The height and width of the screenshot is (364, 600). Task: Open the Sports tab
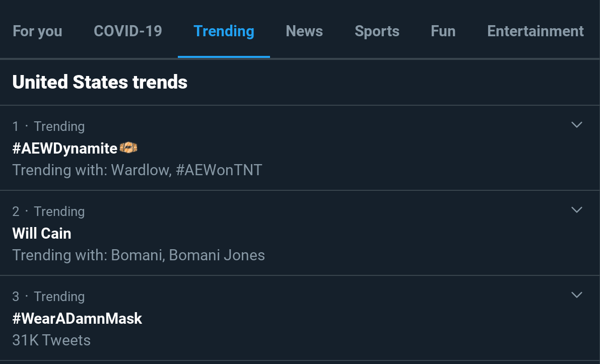(x=377, y=31)
